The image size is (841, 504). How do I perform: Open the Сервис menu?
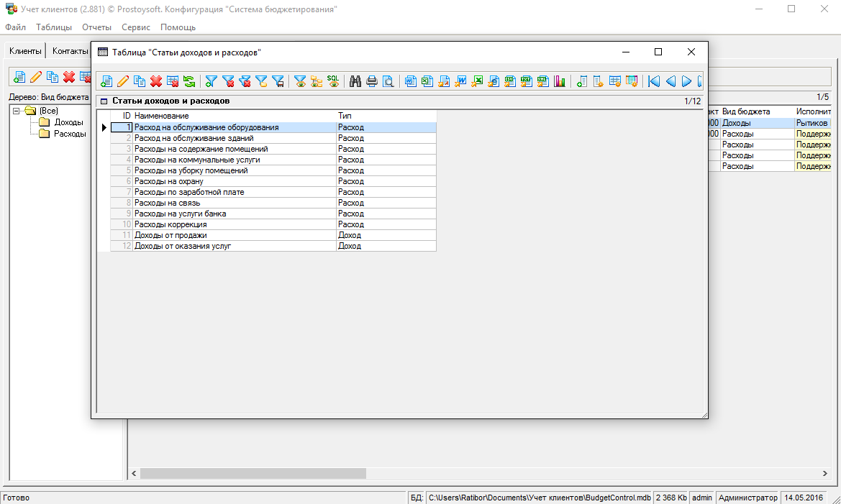point(136,27)
